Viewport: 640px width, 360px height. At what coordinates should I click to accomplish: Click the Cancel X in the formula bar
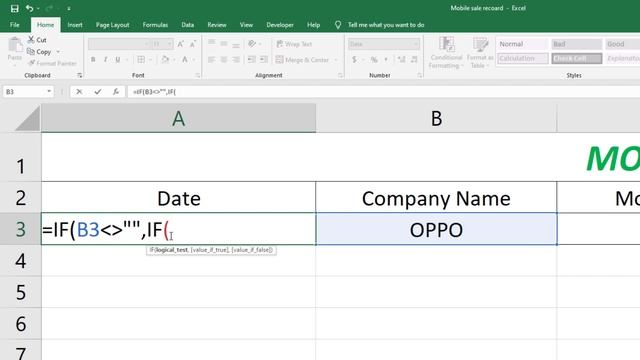point(79,92)
